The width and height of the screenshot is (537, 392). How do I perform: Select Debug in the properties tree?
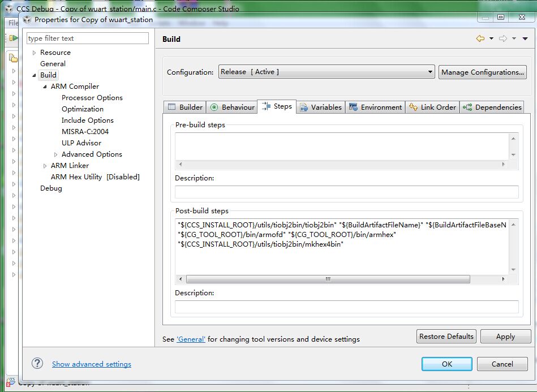coord(51,188)
